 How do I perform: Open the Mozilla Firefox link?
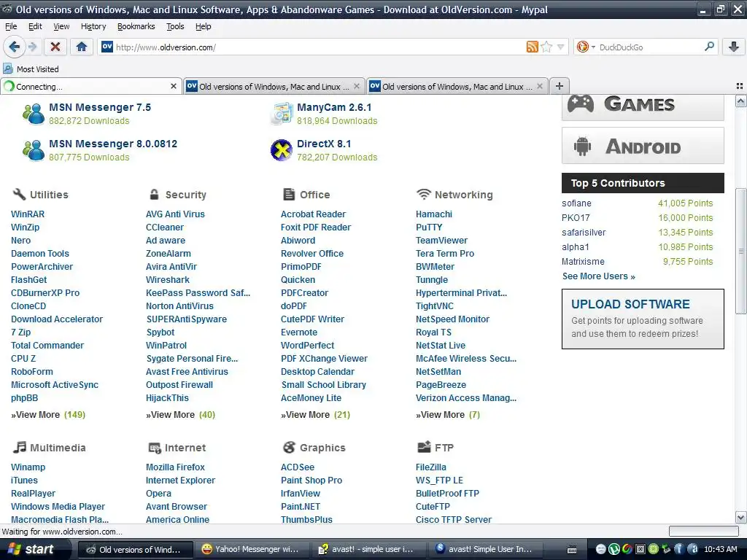coord(175,467)
